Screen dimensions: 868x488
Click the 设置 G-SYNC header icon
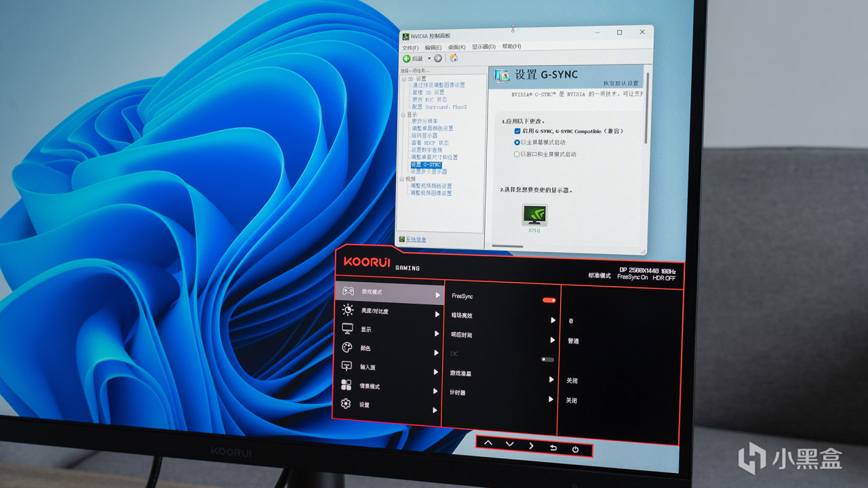coord(502,75)
